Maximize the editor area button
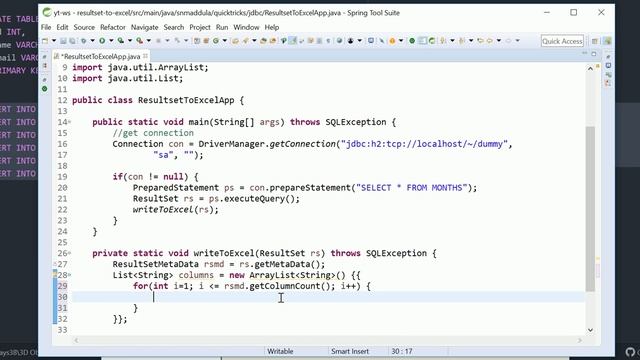This screenshot has width=640, height=360. click(x=594, y=53)
